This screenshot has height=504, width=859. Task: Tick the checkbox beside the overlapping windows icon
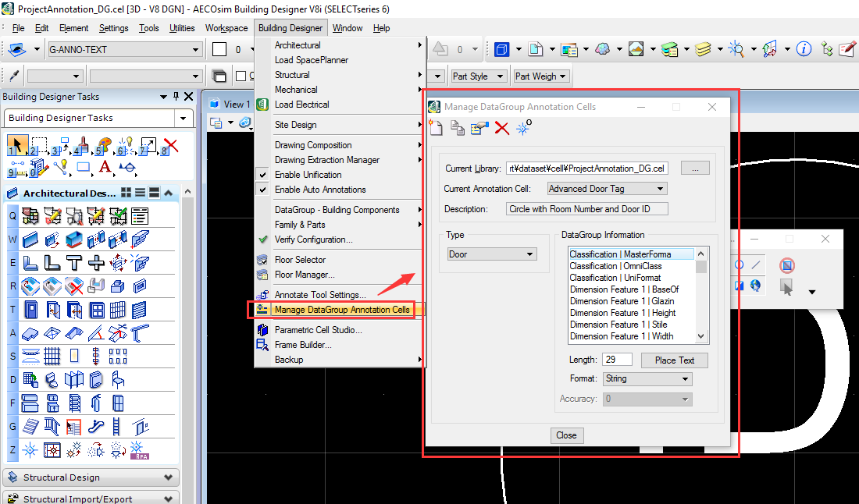pyautogui.click(x=241, y=76)
